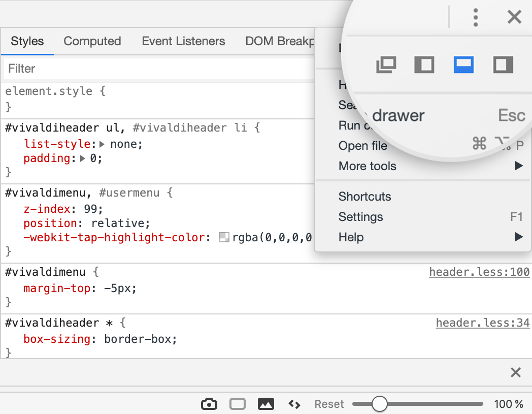Toggle page tiling rectangle icon

point(238,404)
